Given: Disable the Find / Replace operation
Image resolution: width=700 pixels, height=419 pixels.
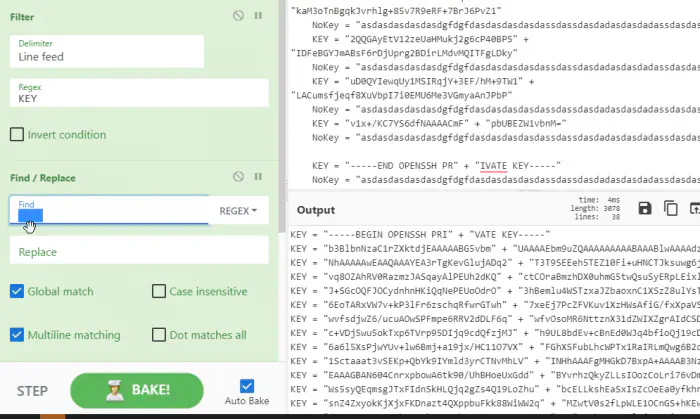Looking at the screenshot, I should coord(238,178).
